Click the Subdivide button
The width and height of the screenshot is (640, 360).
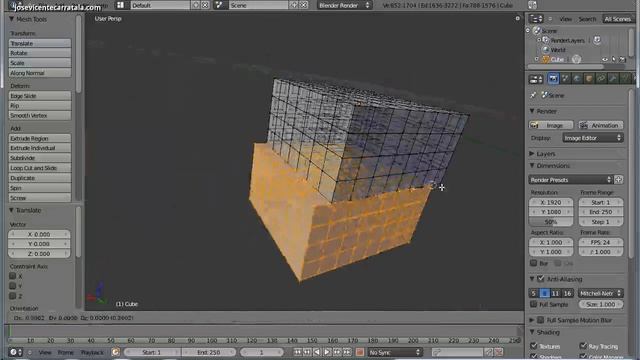coord(40,158)
